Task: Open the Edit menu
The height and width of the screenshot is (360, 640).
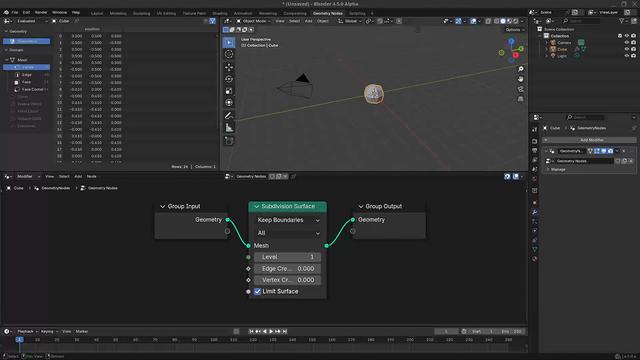Action: pyautogui.click(x=27, y=12)
